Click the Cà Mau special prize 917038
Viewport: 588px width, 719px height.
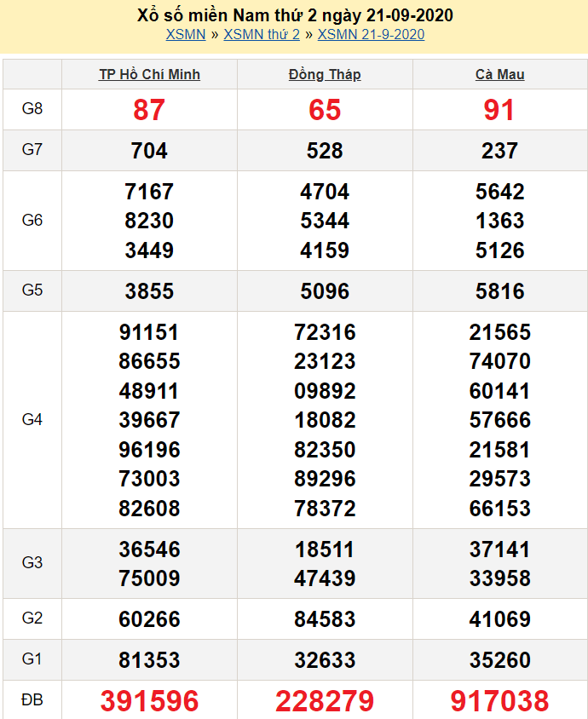(x=499, y=701)
